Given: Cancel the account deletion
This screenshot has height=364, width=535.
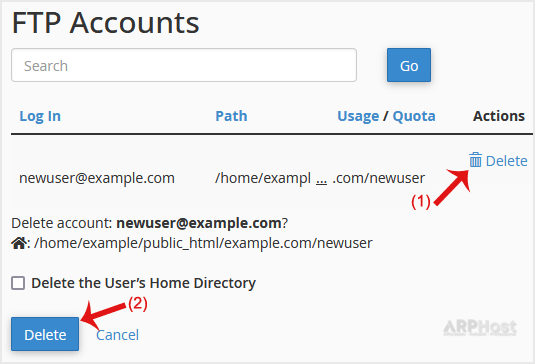Looking at the screenshot, I should coord(118,335).
